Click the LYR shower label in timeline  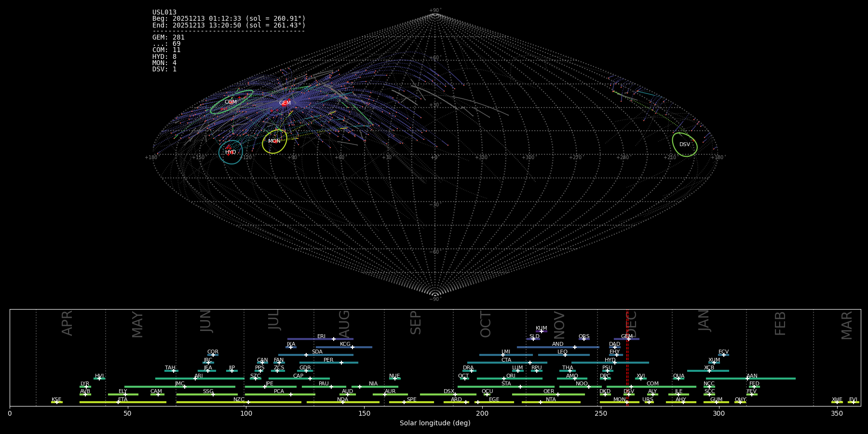pos(85,384)
